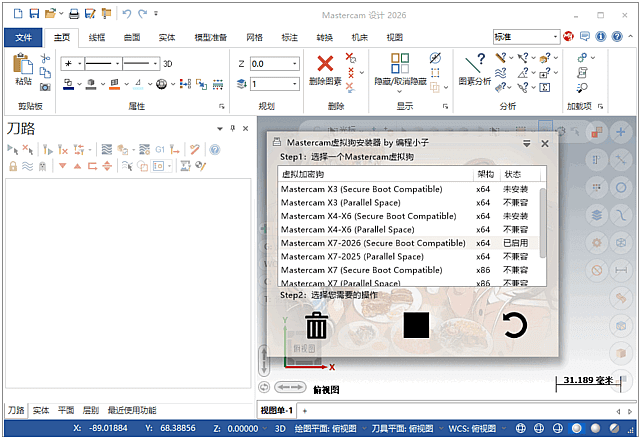The width and height of the screenshot is (640, 439).
Task: Click the Undo arrow in title bar
Action: tap(126, 14)
